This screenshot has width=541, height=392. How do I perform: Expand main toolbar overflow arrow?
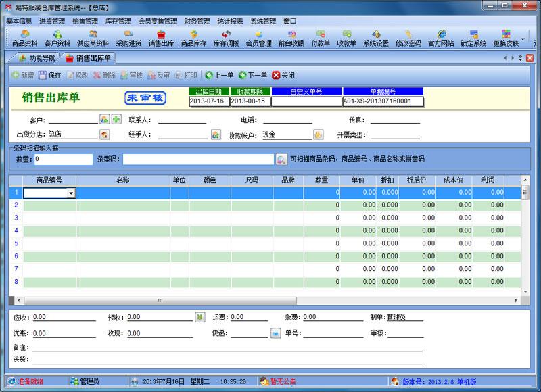[523, 39]
